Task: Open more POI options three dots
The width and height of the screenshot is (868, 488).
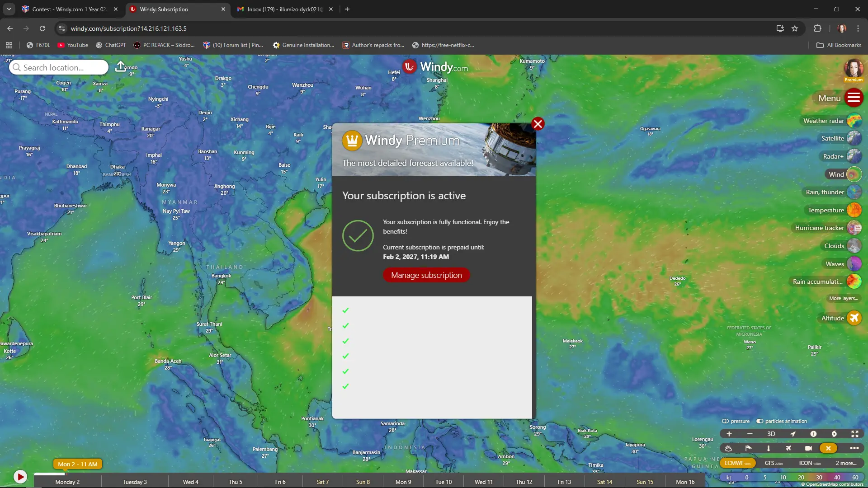Action: (x=854, y=448)
